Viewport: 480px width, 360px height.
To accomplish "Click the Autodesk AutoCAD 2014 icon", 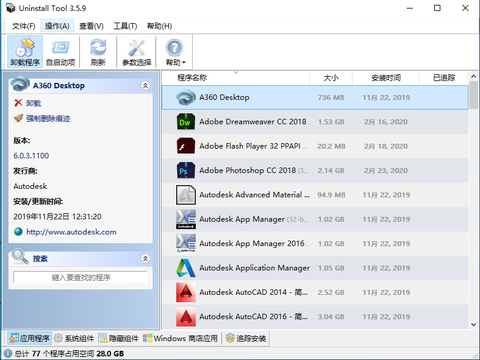I will tap(186, 292).
